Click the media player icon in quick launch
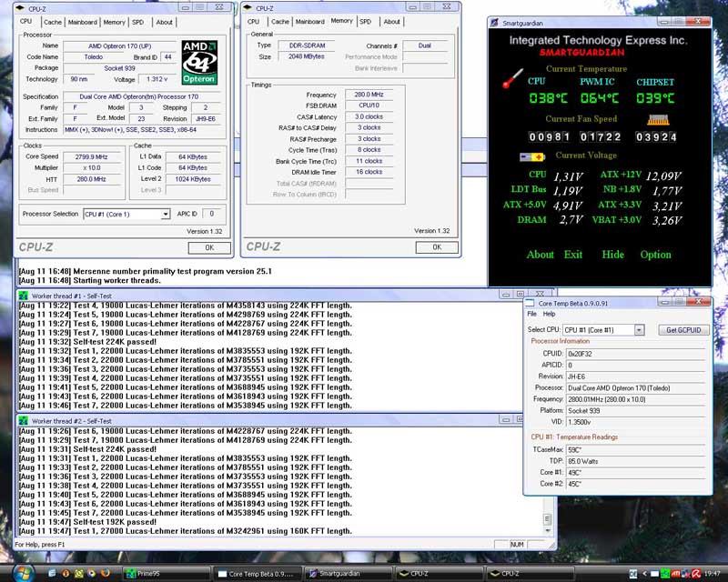This screenshot has height=582, width=728. pos(92,573)
